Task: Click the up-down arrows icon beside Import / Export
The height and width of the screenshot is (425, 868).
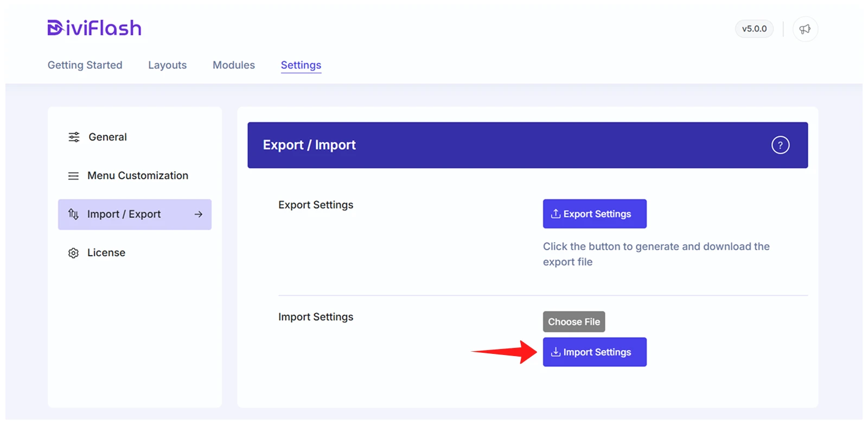Action: pyautogui.click(x=73, y=214)
